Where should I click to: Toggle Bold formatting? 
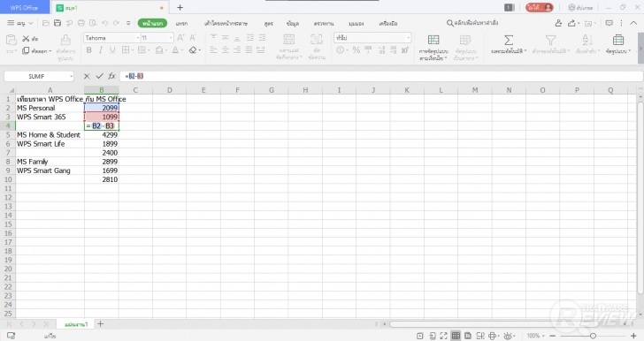(88, 50)
